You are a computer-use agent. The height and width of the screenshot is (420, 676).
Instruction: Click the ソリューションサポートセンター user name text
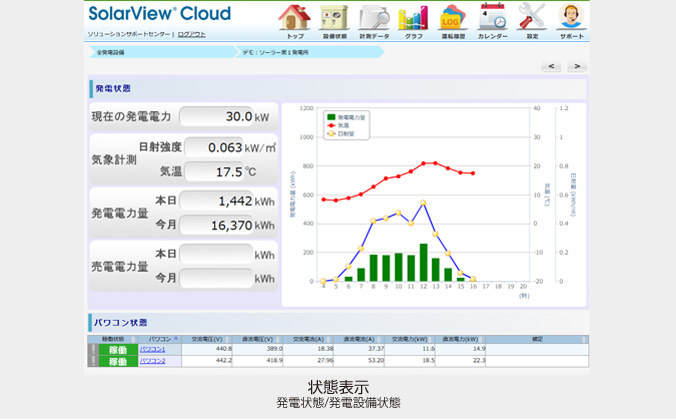[128, 34]
